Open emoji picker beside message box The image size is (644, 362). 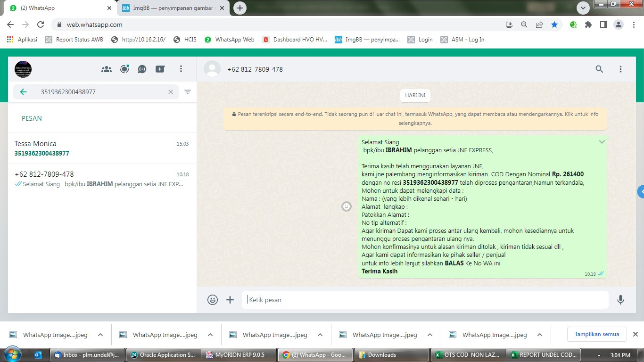(x=213, y=300)
